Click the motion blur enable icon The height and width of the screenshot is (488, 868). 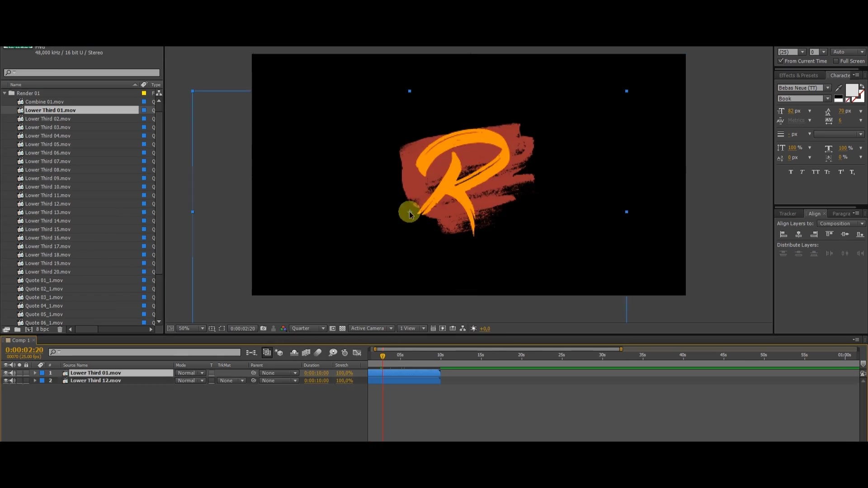point(318,352)
